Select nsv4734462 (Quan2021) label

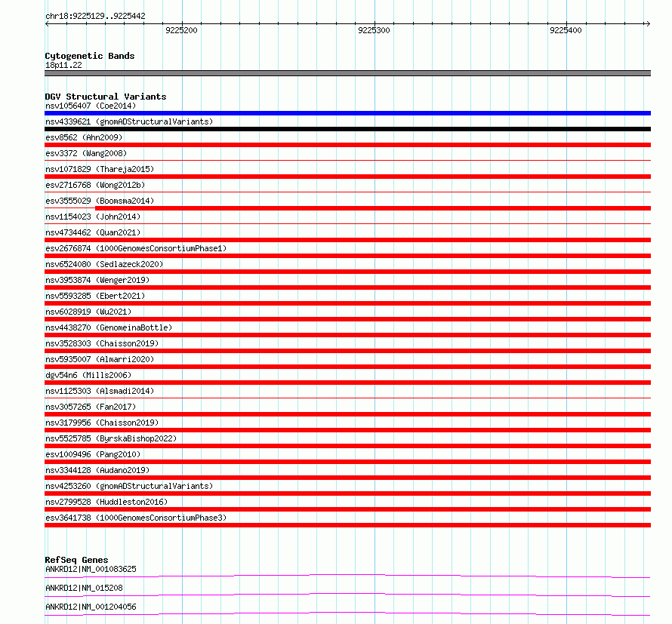[x=93, y=232]
